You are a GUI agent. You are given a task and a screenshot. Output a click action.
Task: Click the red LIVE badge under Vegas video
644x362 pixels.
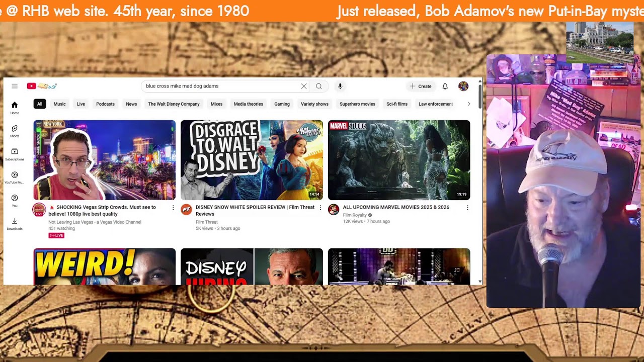pyautogui.click(x=56, y=235)
